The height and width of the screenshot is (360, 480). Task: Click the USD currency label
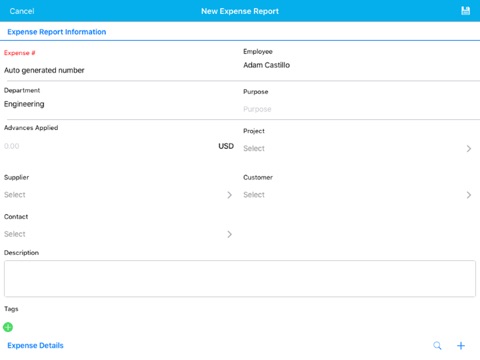pos(226,146)
